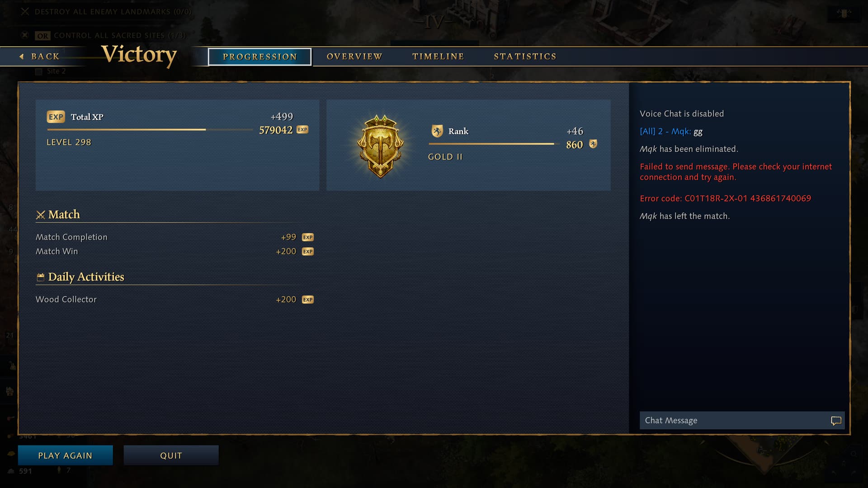Click the EXP icon next to 579042
Screen dimensions: 868x488
(302, 130)
